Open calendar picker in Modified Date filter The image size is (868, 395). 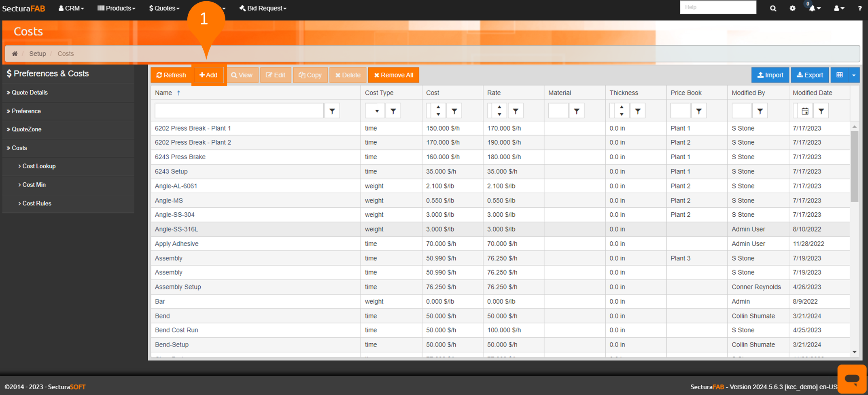805,111
